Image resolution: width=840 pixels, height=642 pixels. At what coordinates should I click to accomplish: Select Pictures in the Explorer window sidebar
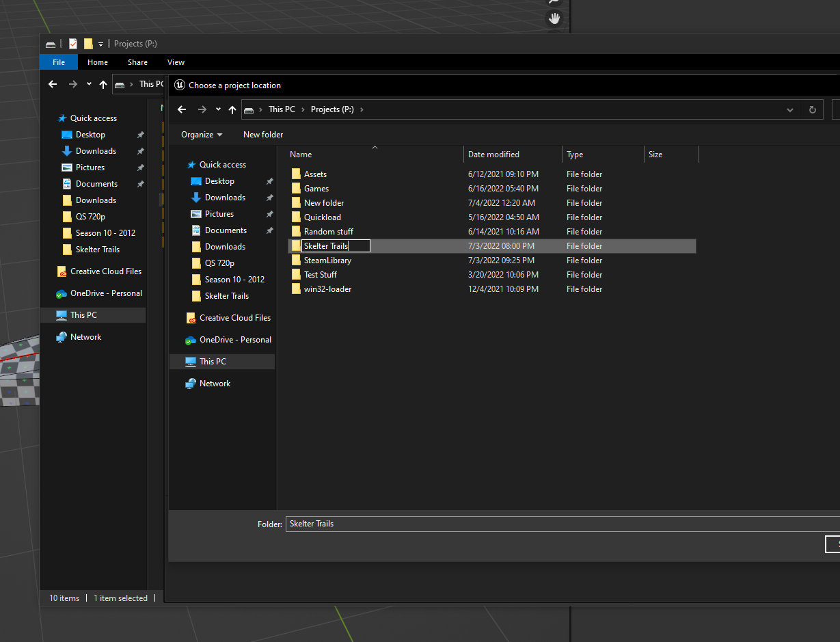90,168
